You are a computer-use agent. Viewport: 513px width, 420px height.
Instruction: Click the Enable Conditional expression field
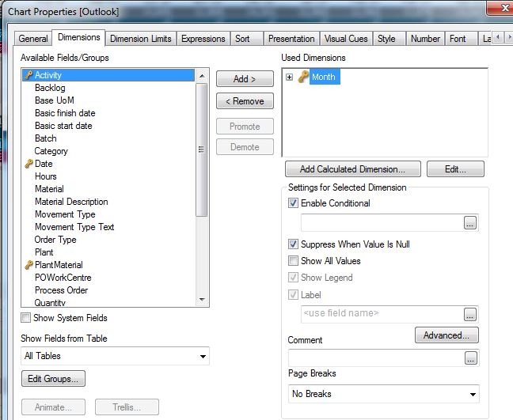click(x=382, y=223)
